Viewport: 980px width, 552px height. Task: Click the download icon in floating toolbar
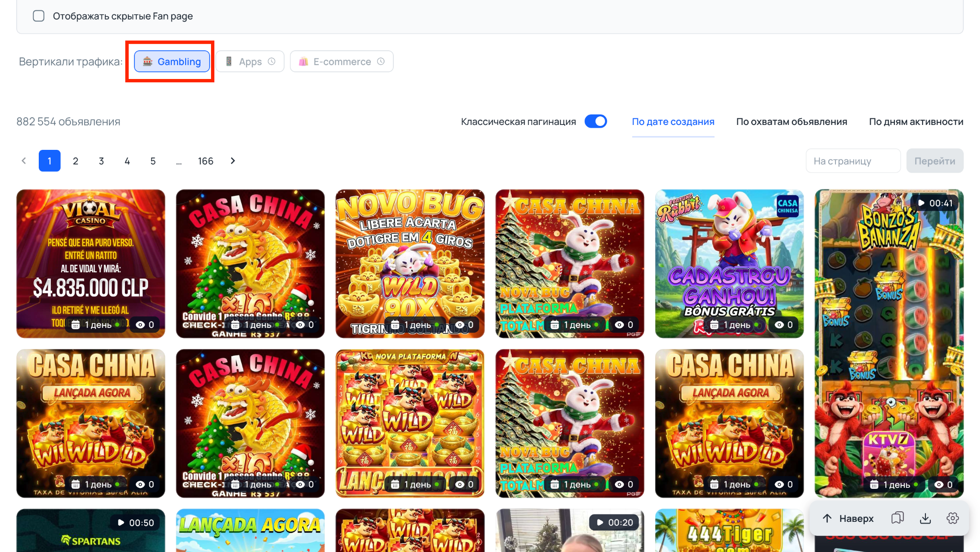(x=925, y=518)
